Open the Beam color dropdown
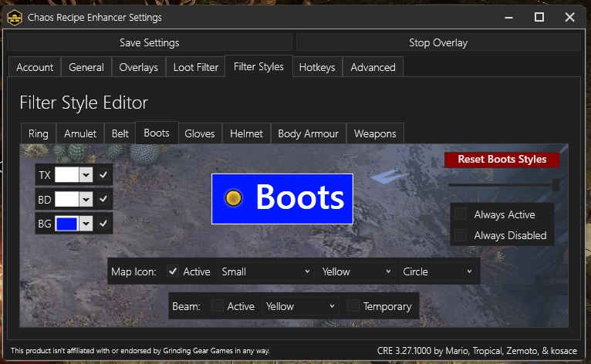This screenshot has height=364, width=591. coord(300,306)
